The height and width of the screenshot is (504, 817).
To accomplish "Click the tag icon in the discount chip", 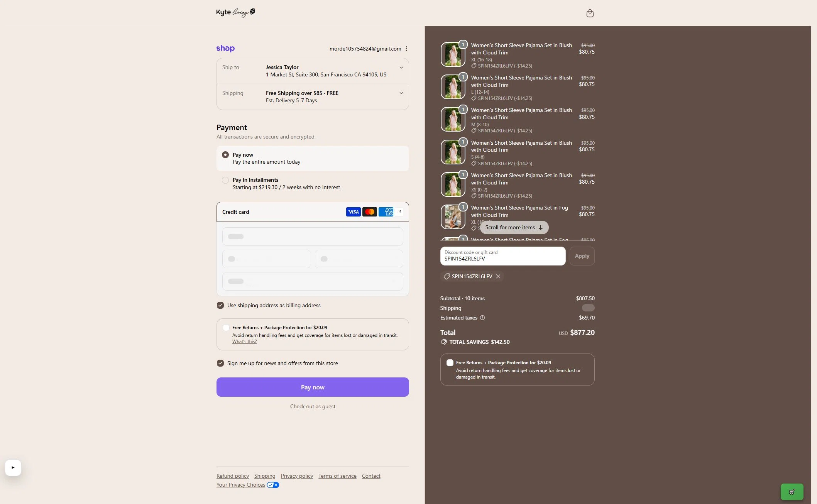I will tap(447, 276).
